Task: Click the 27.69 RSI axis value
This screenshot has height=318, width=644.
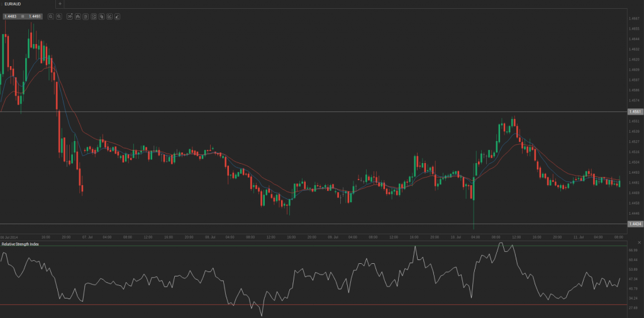Action: tap(635, 307)
